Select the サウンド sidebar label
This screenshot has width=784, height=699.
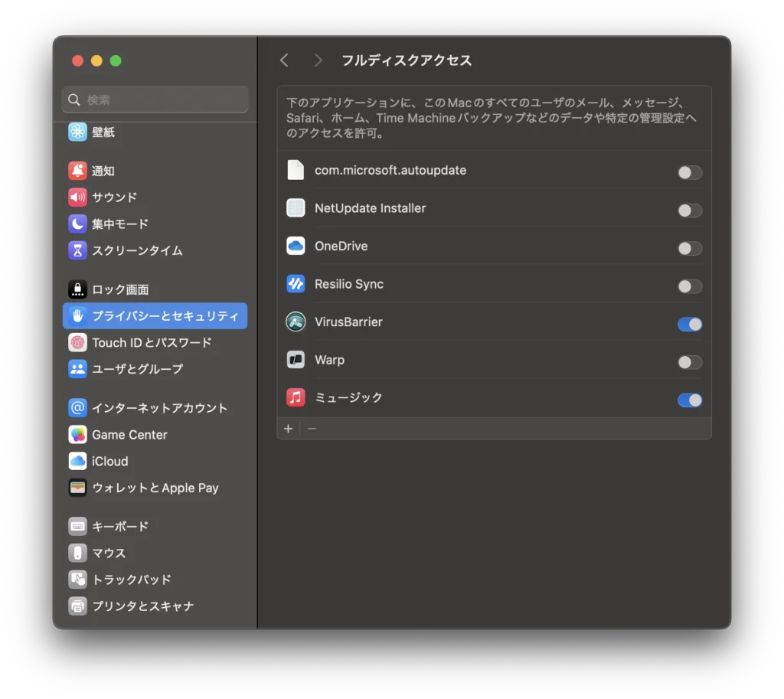(115, 198)
